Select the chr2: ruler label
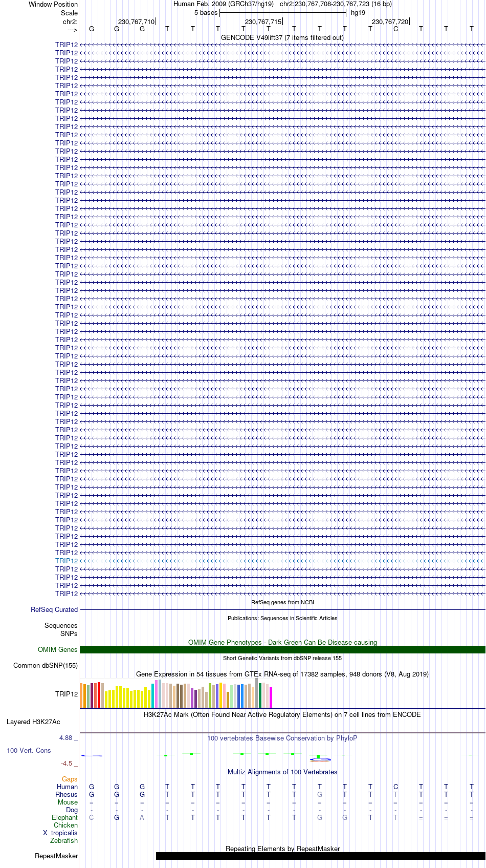486x868 pixels. pos(70,22)
